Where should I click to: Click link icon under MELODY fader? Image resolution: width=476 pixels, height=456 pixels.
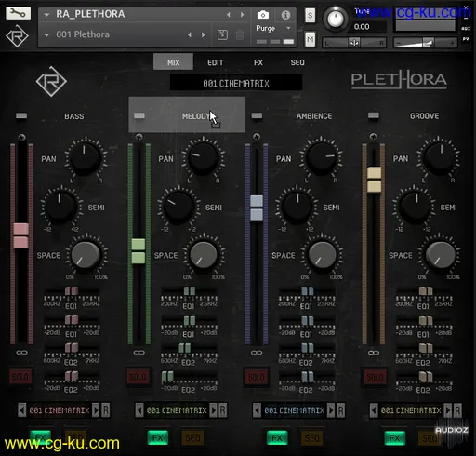coord(139,353)
